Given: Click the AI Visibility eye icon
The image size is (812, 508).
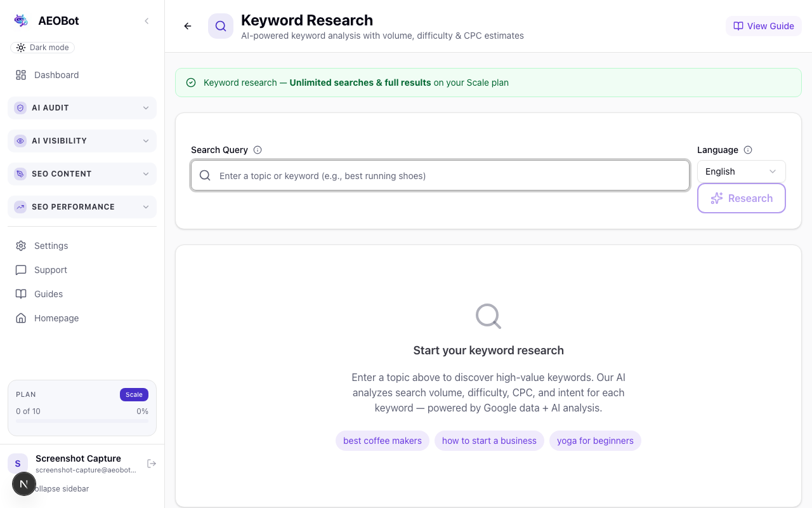Looking at the screenshot, I should tap(20, 141).
